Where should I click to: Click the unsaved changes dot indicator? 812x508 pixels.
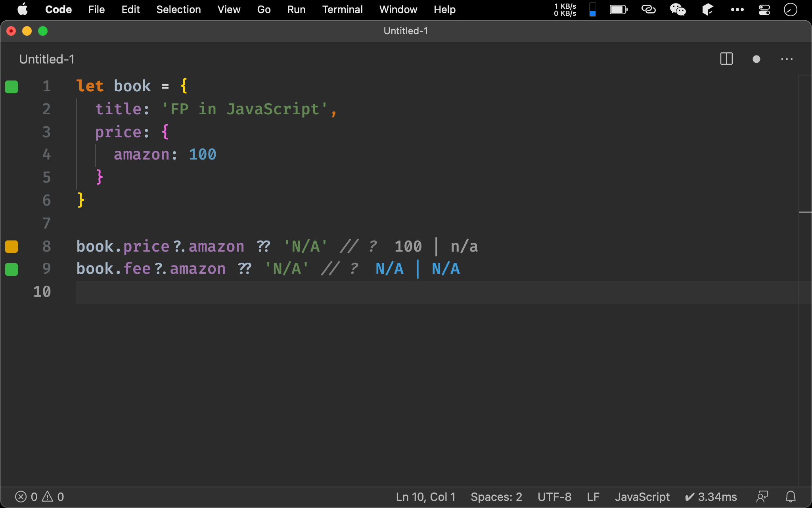pyautogui.click(x=756, y=59)
